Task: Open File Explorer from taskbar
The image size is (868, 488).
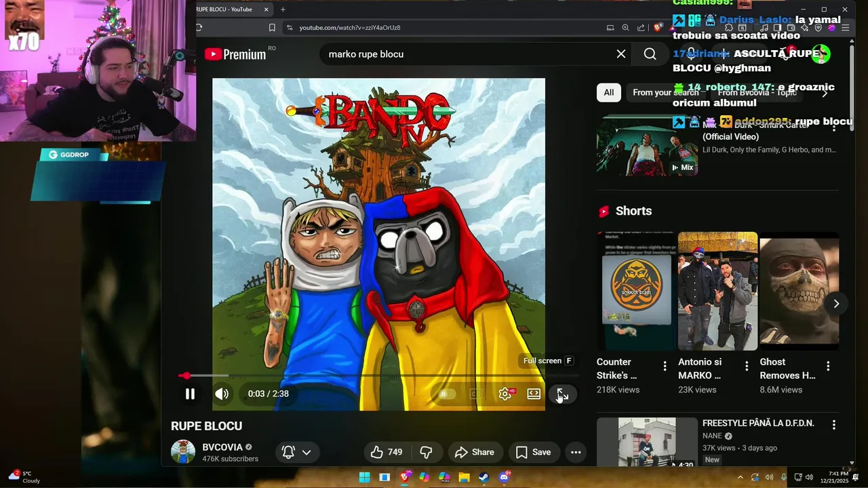Action: pyautogui.click(x=464, y=477)
